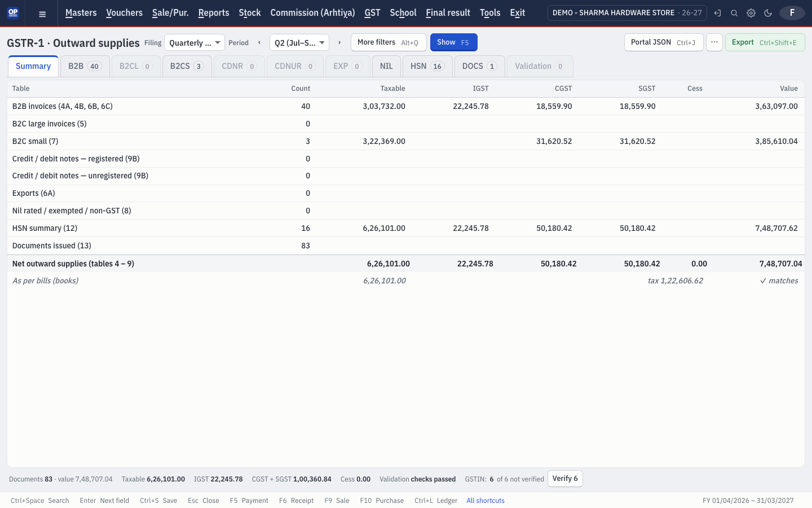Switch to the HSN tab
Image resolution: width=812 pixels, height=508 pixels.
(427, 66)
